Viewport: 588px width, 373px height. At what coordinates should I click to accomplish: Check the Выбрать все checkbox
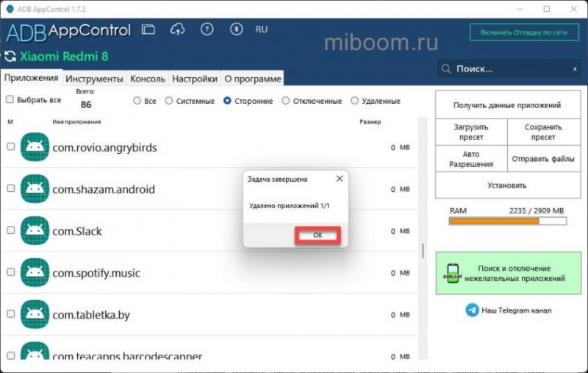(10, 99)
